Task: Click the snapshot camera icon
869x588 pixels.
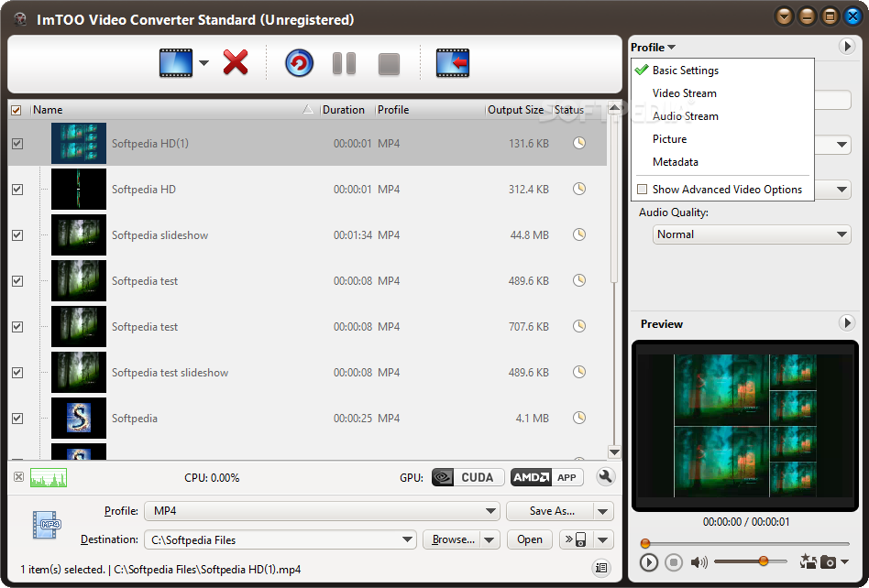Action: click(x=828, y=562)
